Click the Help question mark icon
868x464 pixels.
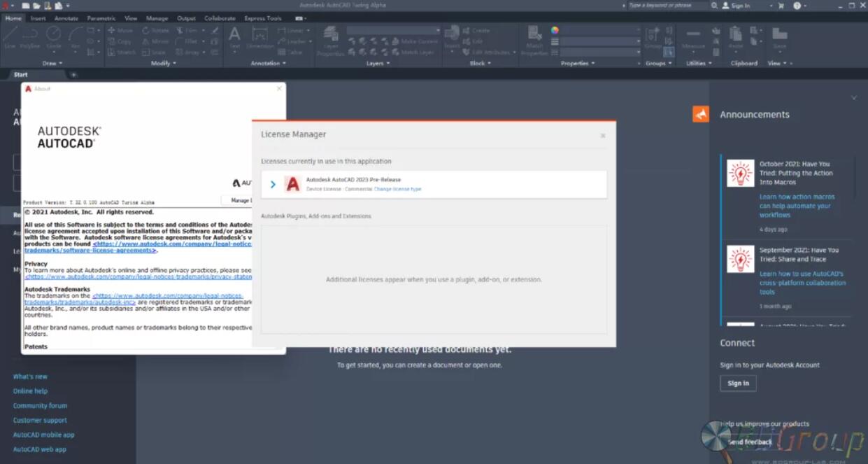(x=797, y=6)
